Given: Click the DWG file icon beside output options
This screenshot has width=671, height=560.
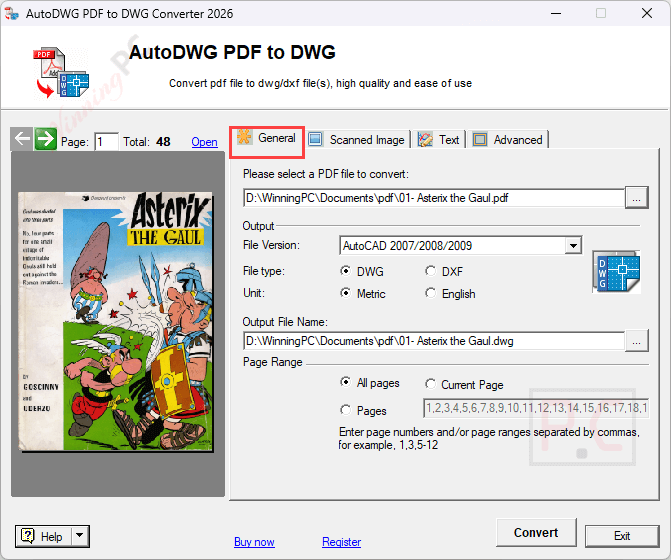Looking at the screenshot, I should (x=617, y=272).
